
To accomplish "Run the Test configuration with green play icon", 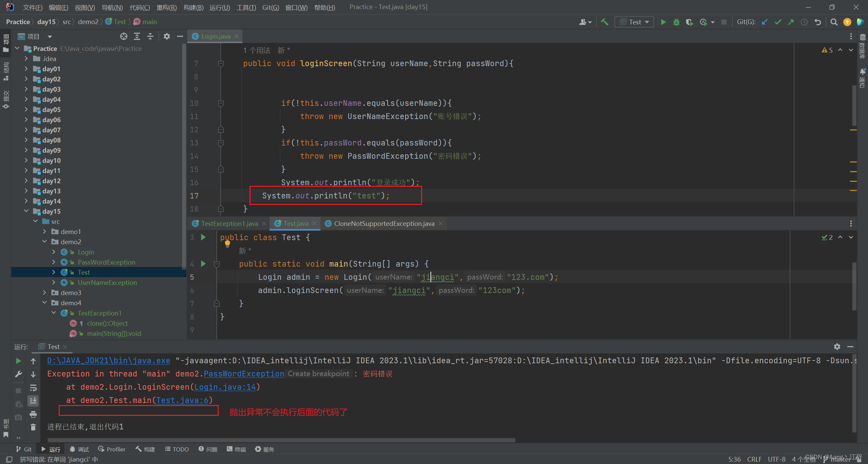I will click(x=663, y=22).
